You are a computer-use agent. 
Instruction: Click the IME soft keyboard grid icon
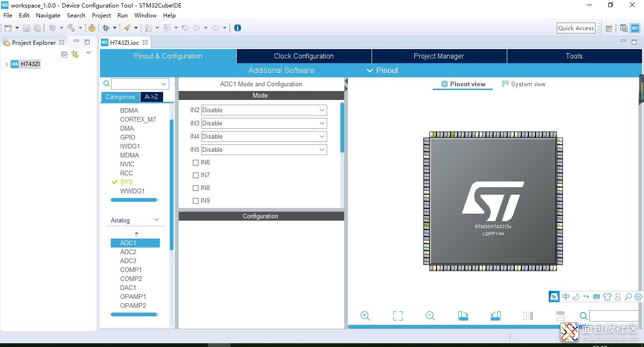point(597,297)
